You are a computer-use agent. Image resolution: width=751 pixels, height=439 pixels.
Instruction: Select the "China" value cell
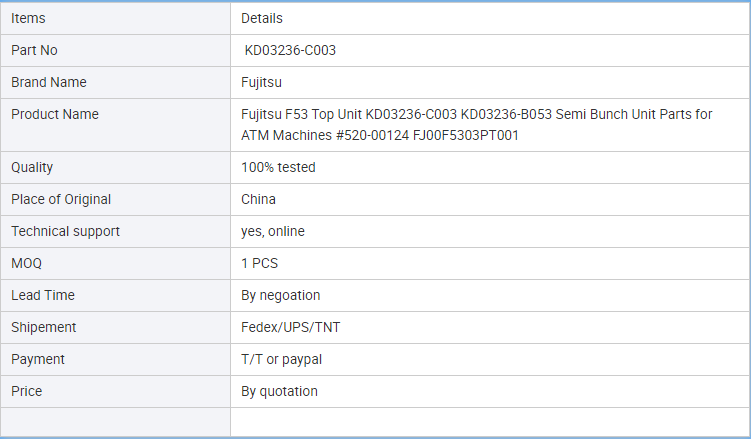(258, 199)
